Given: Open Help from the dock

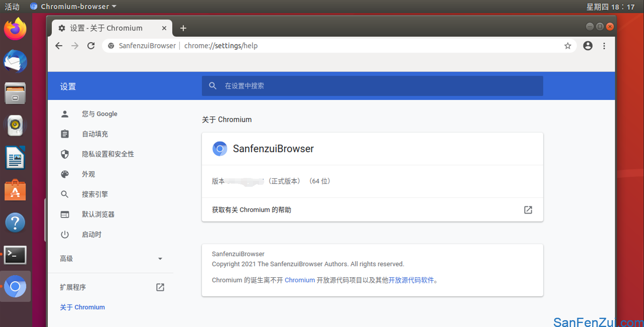Looking at the screenshot, I should click(15, 223).
